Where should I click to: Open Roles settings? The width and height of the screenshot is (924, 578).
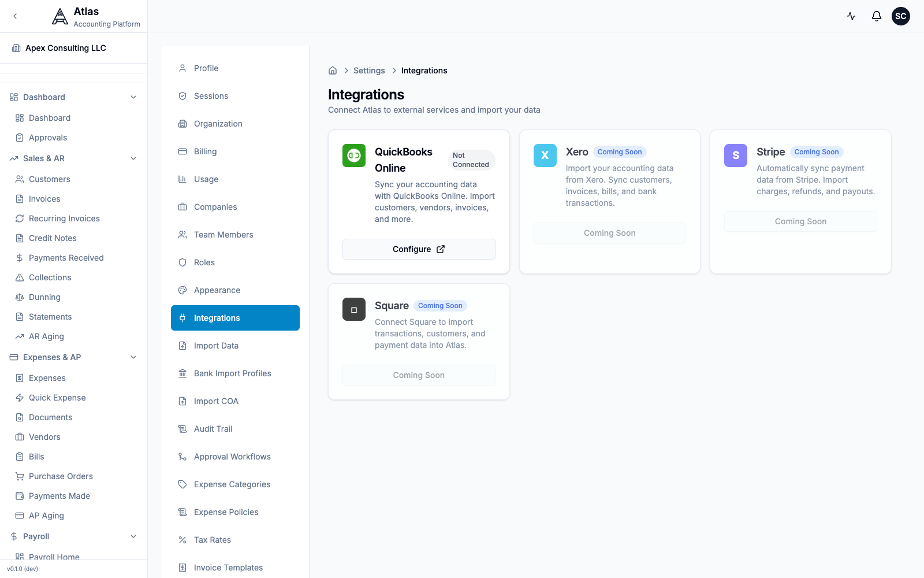tap(235, 262)
